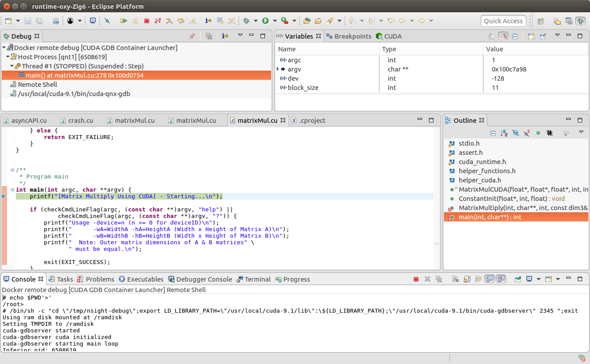Collapse the Host Process tree node

pos(8,57)
